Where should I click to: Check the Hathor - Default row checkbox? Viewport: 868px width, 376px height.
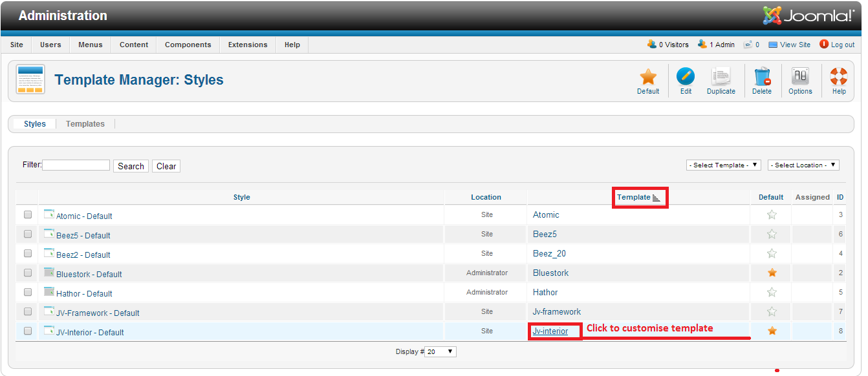coord(28,292)
